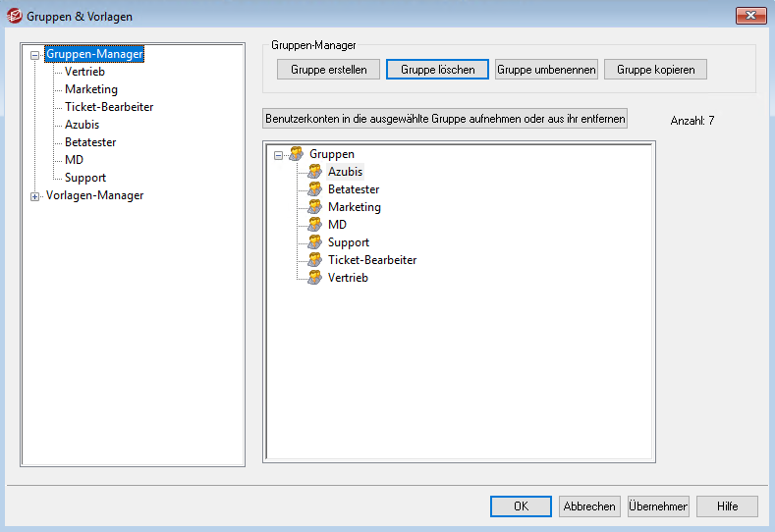Viewport: 775px width, 532px height.
Task: Click the Ticket-Bearbeiter group icon
Action: point(314,260)
